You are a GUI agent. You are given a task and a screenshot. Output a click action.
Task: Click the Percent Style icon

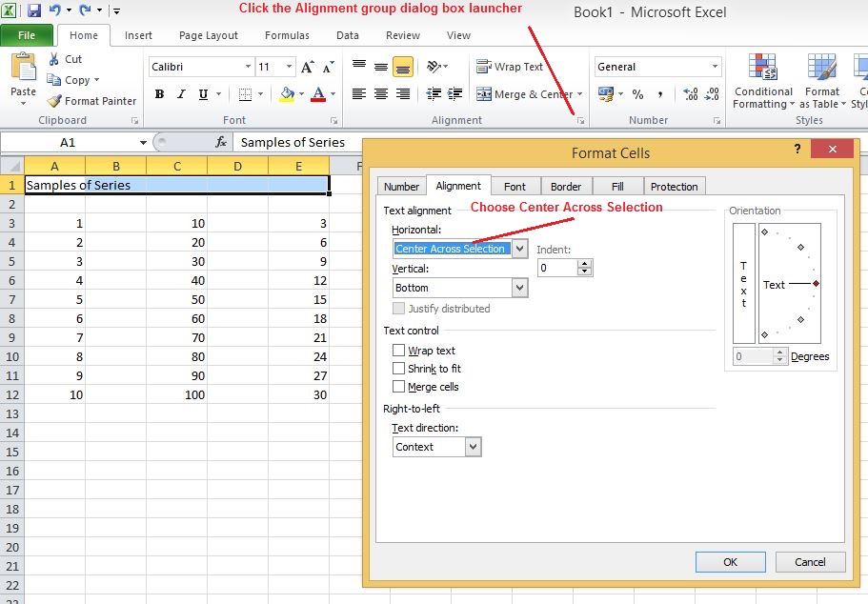pos(637,94)
